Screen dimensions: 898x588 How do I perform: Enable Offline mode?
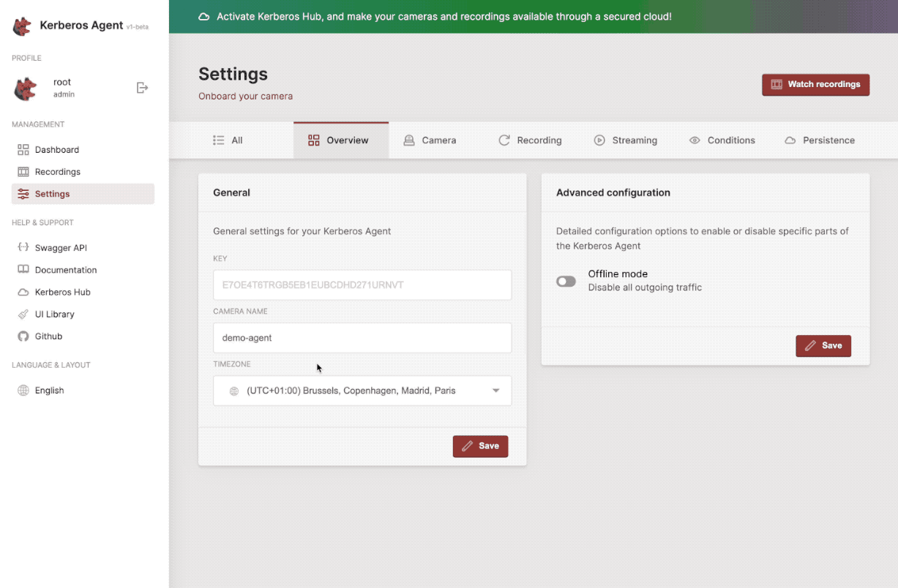(x=566, y=281)
